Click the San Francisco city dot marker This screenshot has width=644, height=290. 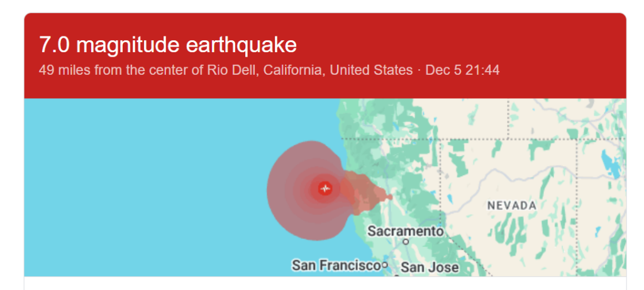(385, 265)
